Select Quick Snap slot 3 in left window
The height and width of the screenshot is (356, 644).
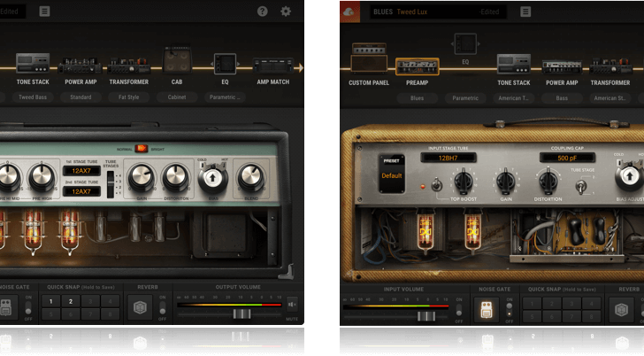tap(90, 301)
